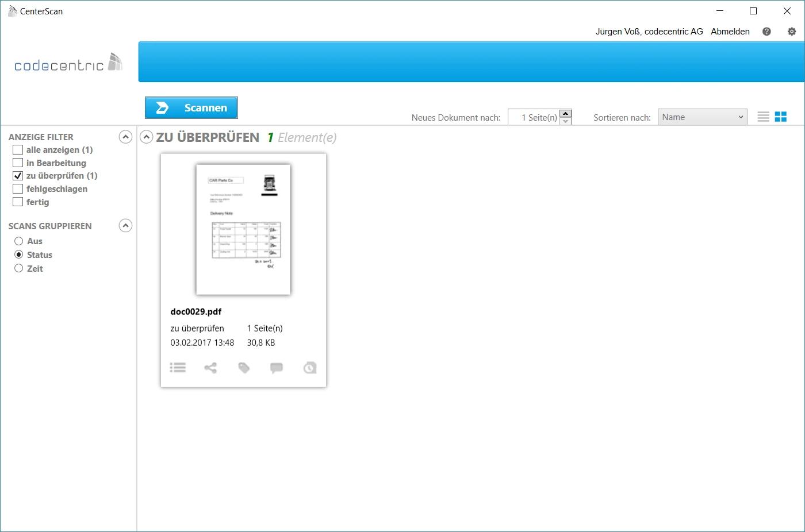Open the 'Sortieren nach' Name dropdown

click(702, 117)
